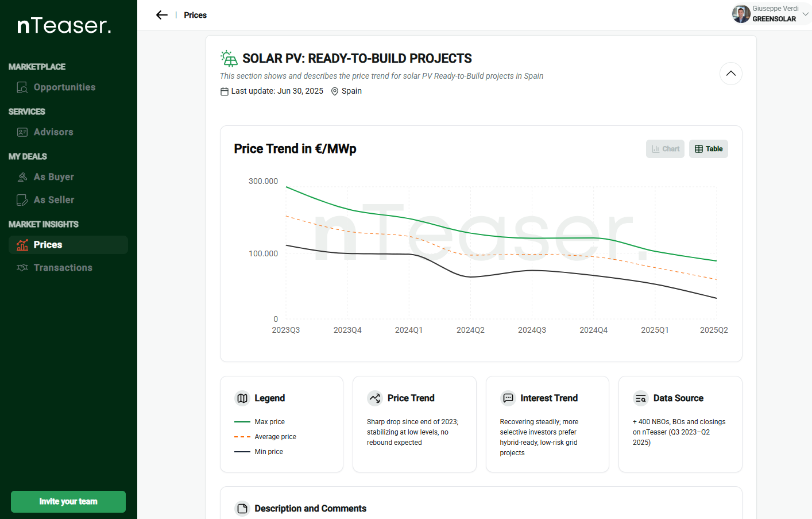Screen dimensions: 812x519
Task: Click the back arrow icon
Action: click(x=162, y=15)
